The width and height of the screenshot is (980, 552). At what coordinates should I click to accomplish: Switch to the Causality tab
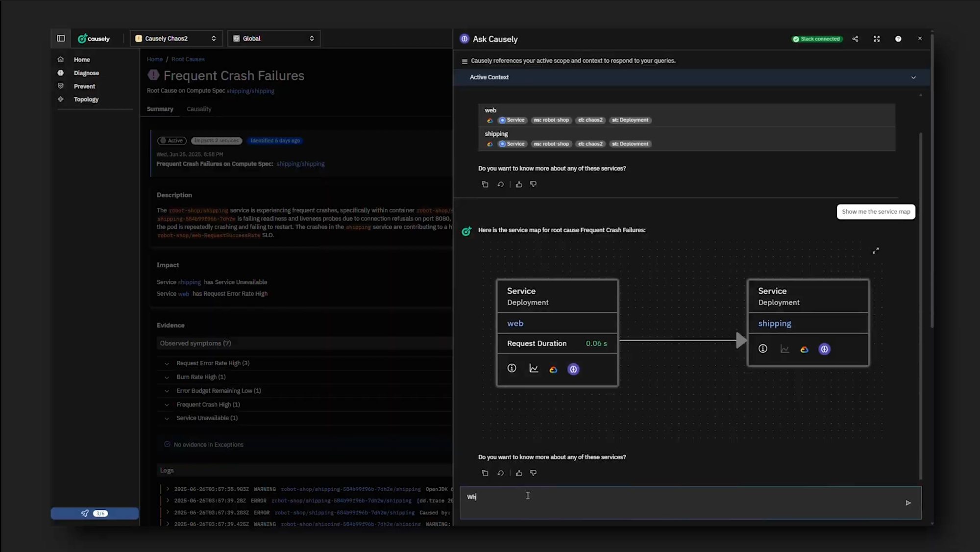[198, 109]
